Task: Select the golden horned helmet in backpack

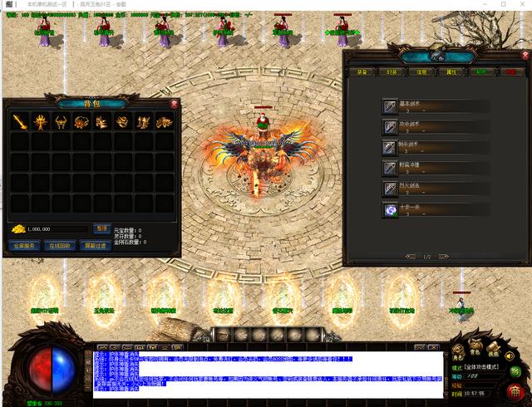Action: tap(61, 121)
